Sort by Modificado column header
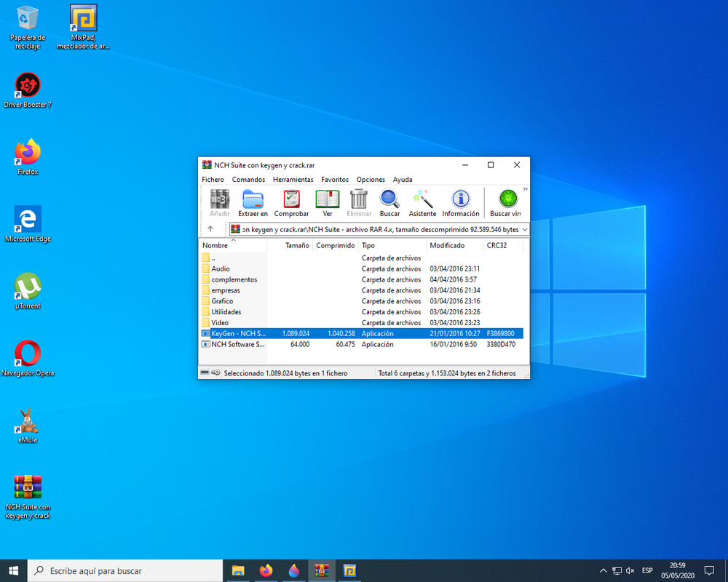Viewport: 728px width, 582px height. 454,245
